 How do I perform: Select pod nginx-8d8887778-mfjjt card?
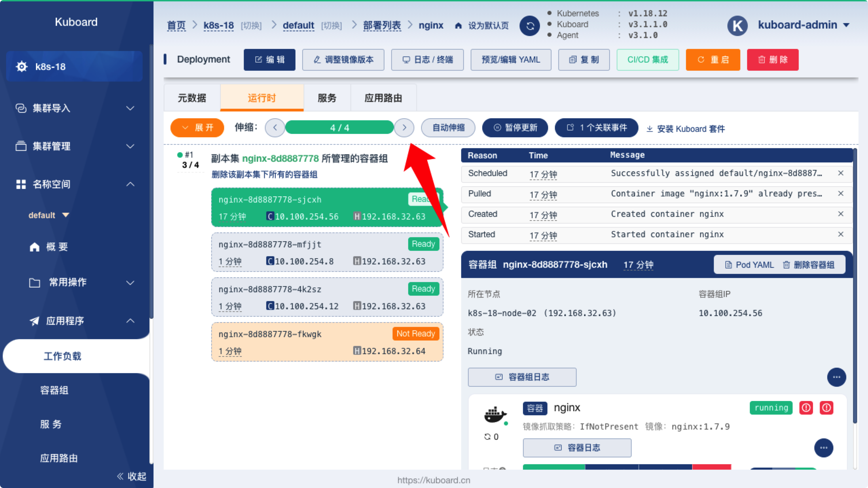327,252
